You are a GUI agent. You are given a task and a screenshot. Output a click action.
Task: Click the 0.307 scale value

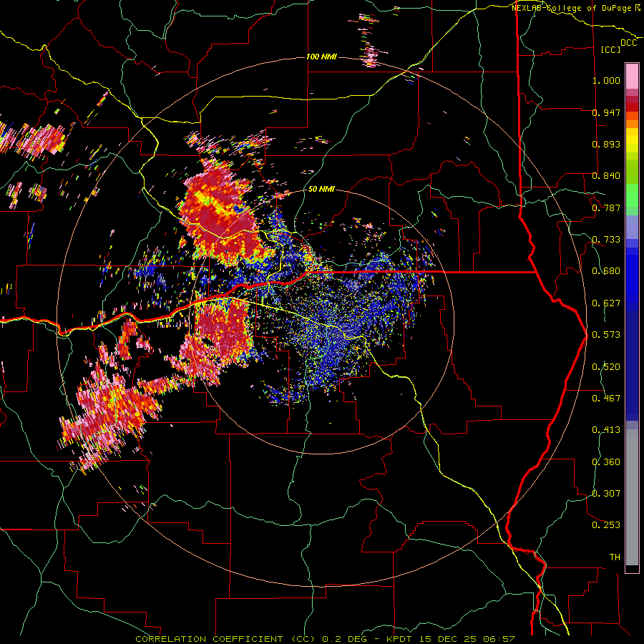[x=606, y=493]
